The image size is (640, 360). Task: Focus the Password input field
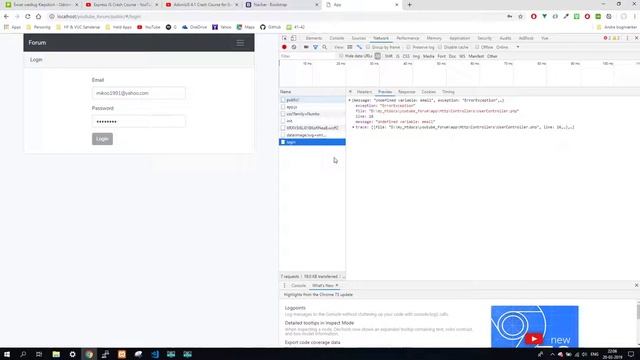(x=138, y=122)
